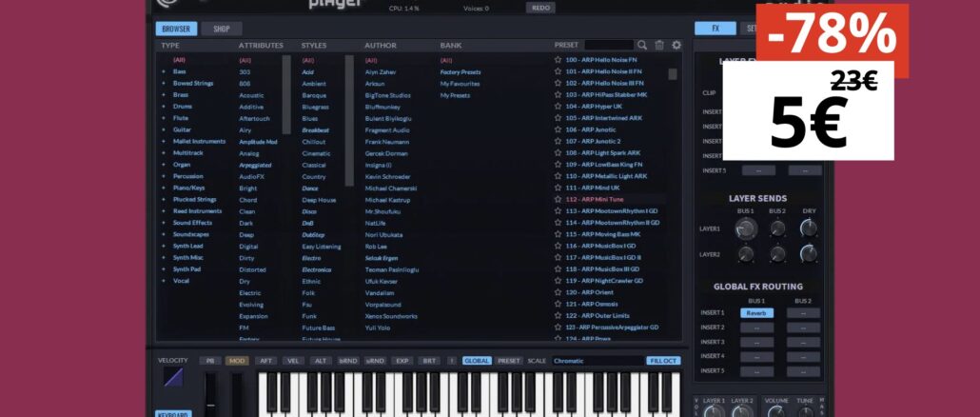Star preset 108 - ARP Light Spark ARK

[558, 153]
